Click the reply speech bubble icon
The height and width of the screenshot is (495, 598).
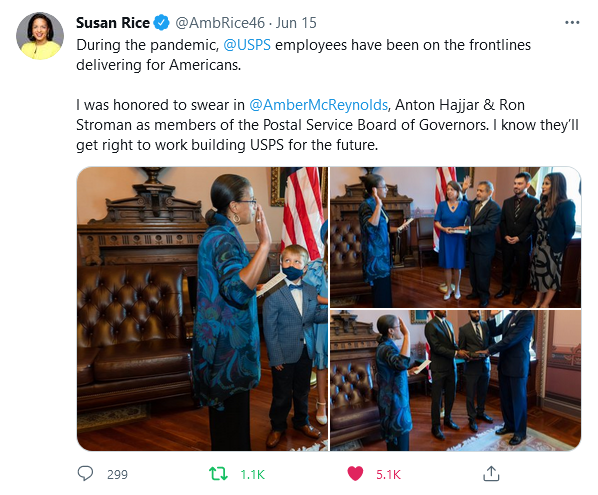coord(85,474)
